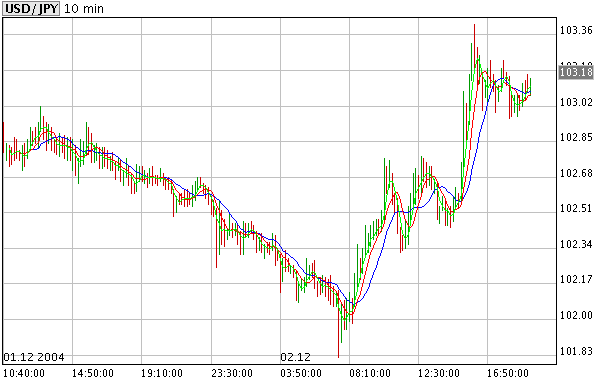Viewport: 600px width, 381px height.
Task: Select the 102.85 price axis label
Action: click(x=576, y=137)
